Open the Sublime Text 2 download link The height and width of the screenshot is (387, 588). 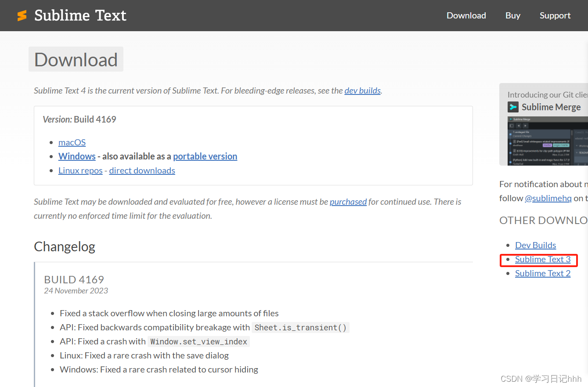[543, 273]
